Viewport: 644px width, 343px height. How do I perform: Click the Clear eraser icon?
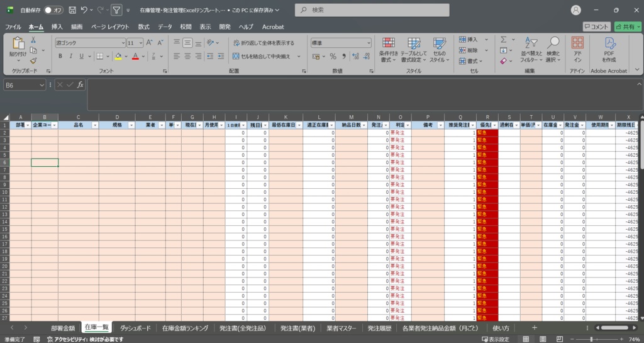504,61
